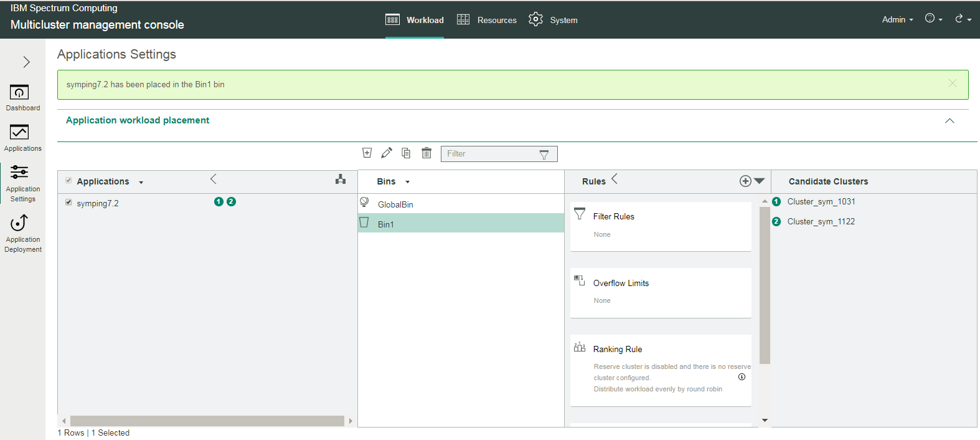
Task: Switch to the Workload tab
Action: [415, 20]
